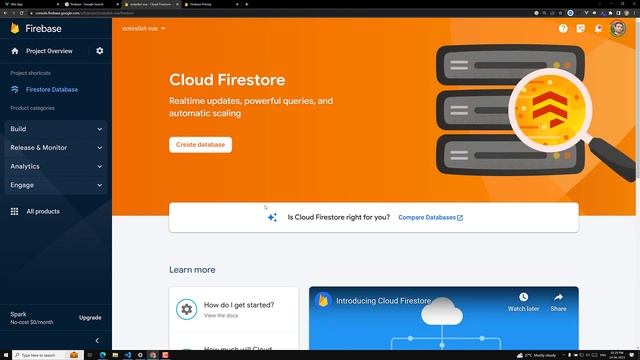Open a new browser tab with plus
This screenshot has width=640, height=360.
tap(247, 4)
